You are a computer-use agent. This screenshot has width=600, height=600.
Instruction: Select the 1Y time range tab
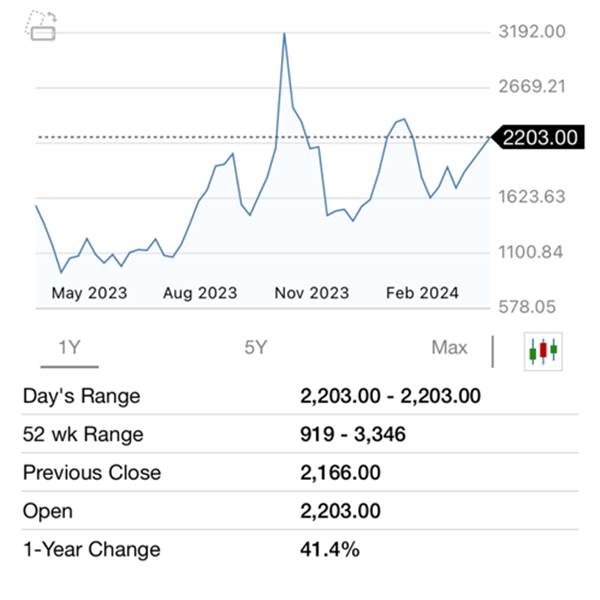point(69,348)
